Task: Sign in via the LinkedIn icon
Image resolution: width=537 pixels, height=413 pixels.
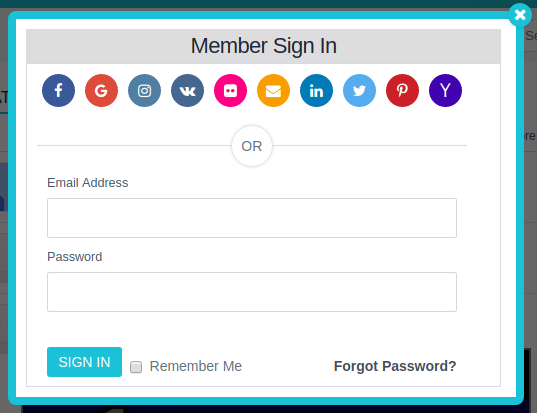Action: [316, 90]
